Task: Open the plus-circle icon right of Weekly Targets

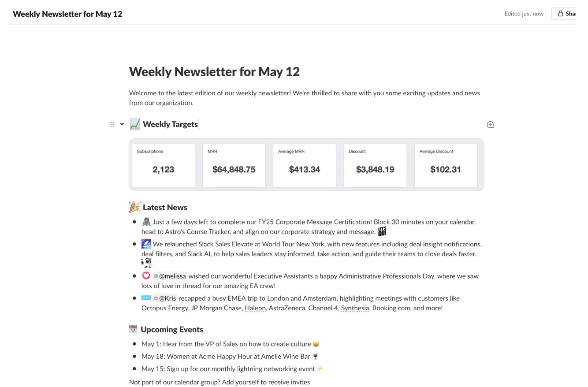Action: 490,124
